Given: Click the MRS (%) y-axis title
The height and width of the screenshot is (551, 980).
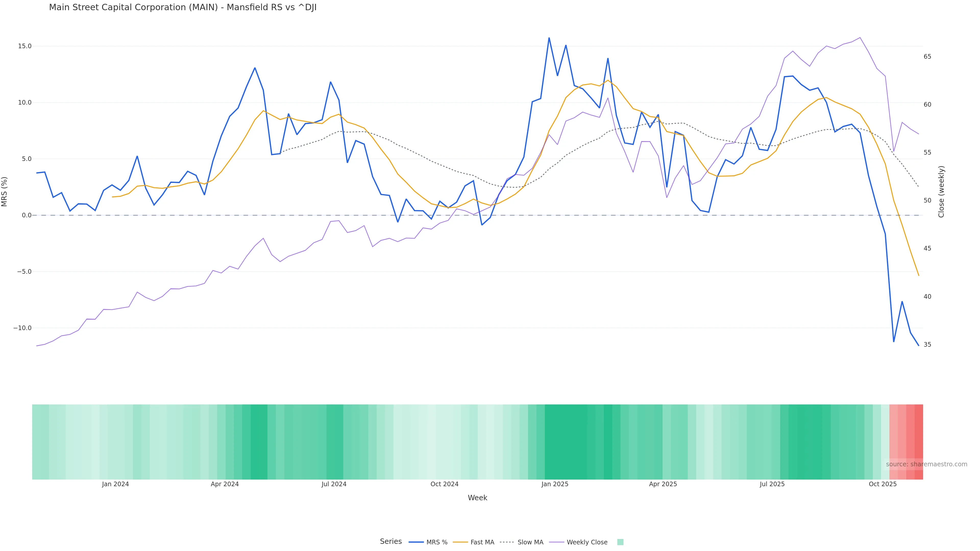Looking at the screenshot, I should 5,191.
